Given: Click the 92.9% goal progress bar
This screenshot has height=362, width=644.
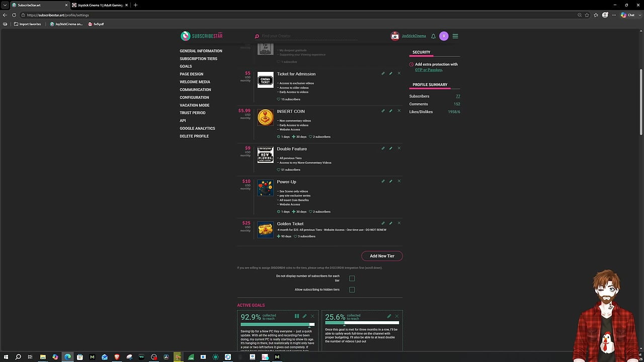Looking at the screenshot, I should 278,324.
